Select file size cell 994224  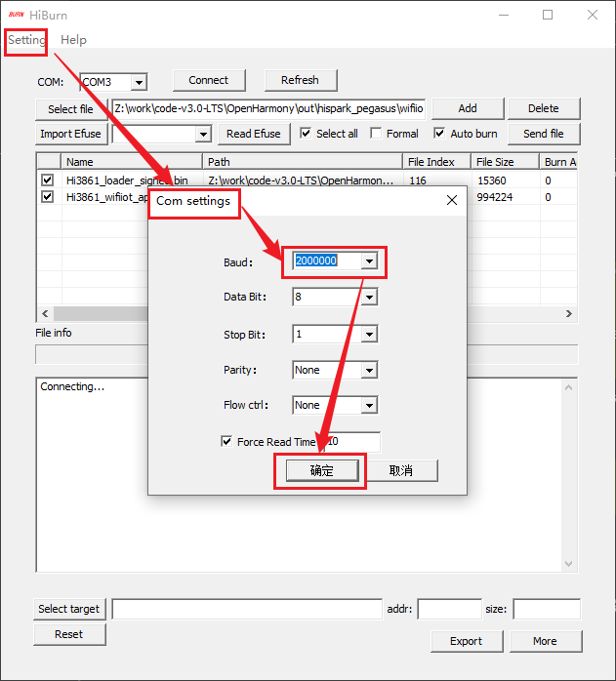(495, 197)
